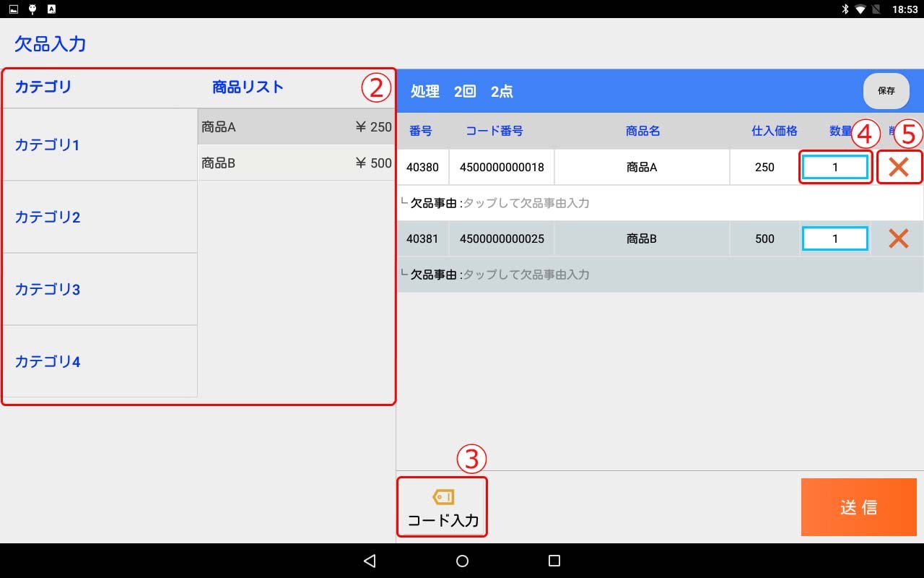Click 商品B name in the table

[x=642, y=238]
